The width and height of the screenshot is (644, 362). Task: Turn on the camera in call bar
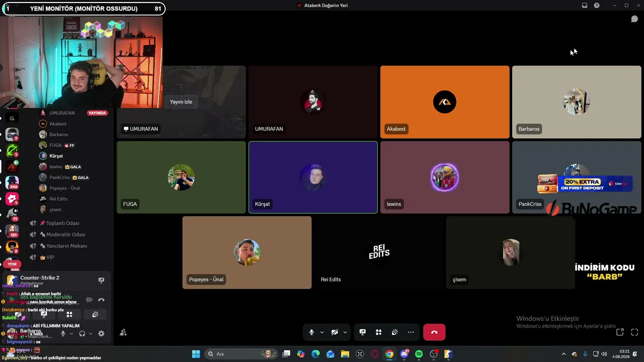point(335,332)
